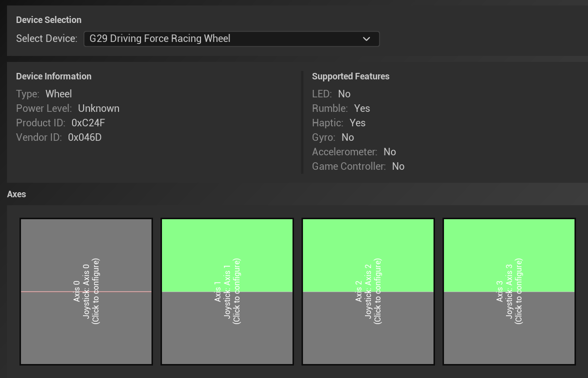
Task: Click the Device Selection heading
Action: [49, 20]
